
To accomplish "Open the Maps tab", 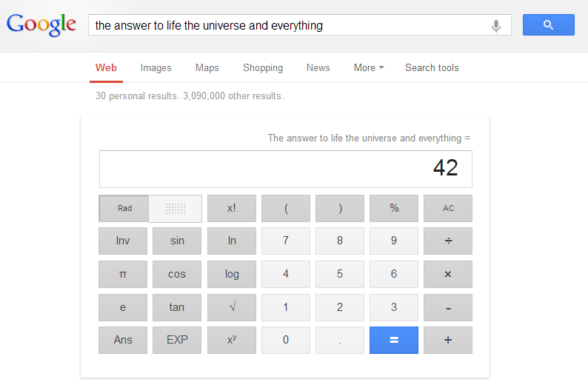I will [207, 67].
